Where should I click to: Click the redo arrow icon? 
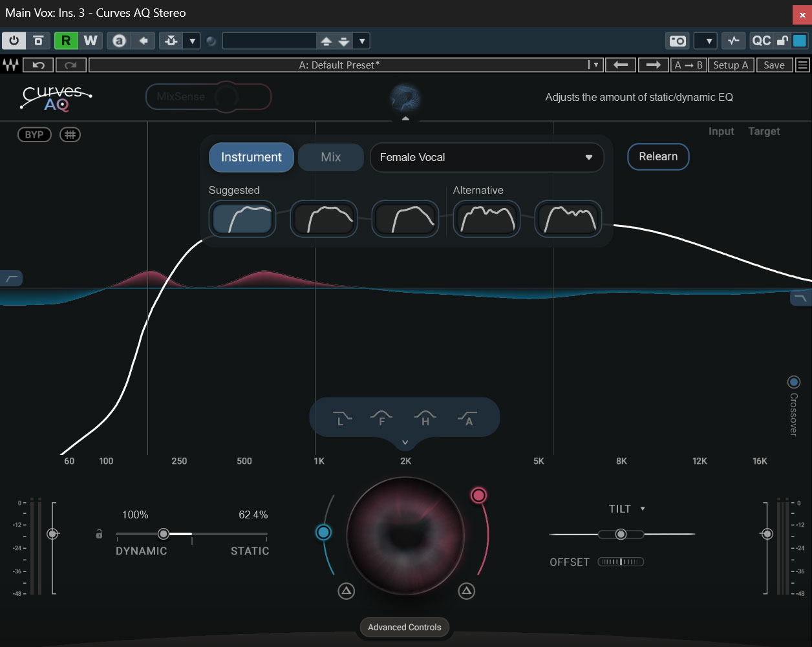click(x=71, y=65)
